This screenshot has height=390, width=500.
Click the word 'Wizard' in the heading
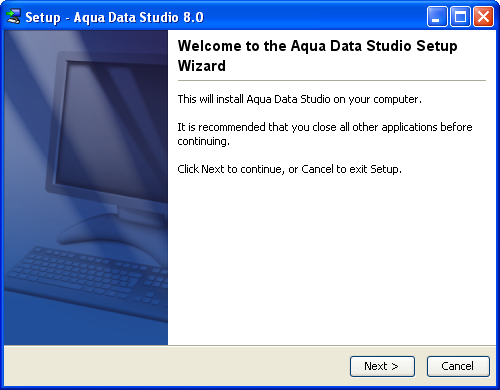202,66
